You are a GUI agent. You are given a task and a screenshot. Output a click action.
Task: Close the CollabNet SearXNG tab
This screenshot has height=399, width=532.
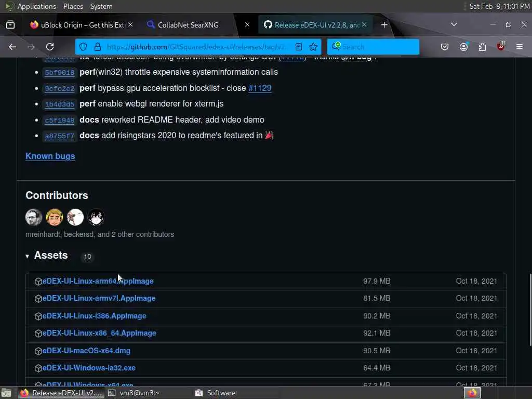[x=247, y=25]
